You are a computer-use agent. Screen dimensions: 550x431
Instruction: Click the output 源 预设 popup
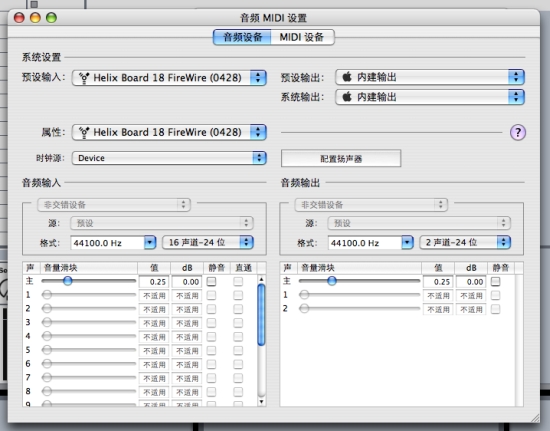tap(419, 223)
